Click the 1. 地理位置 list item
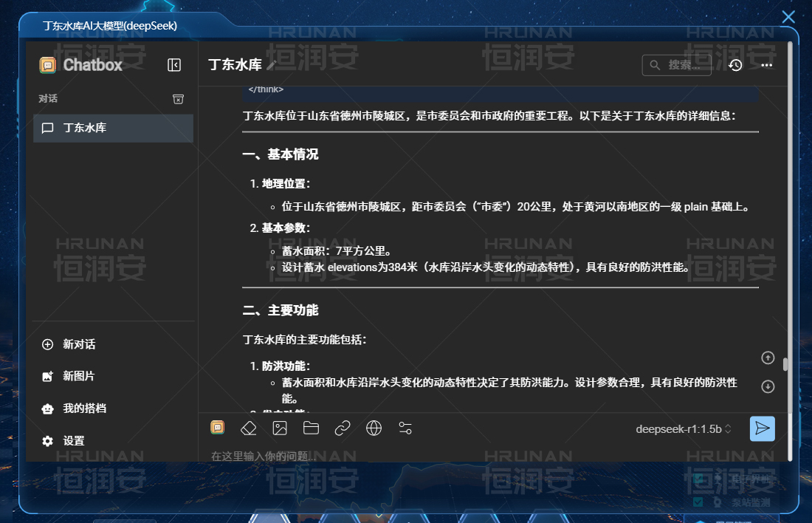This screenshot has width=812, height=523. (x=281, y=183)
